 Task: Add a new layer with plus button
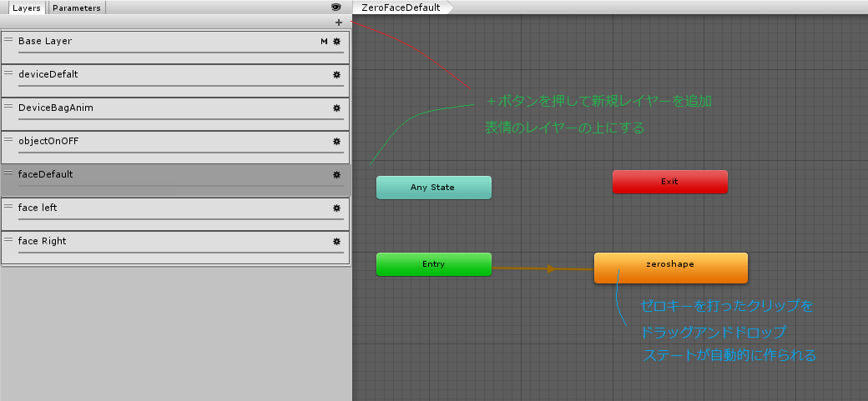(339, 23)
